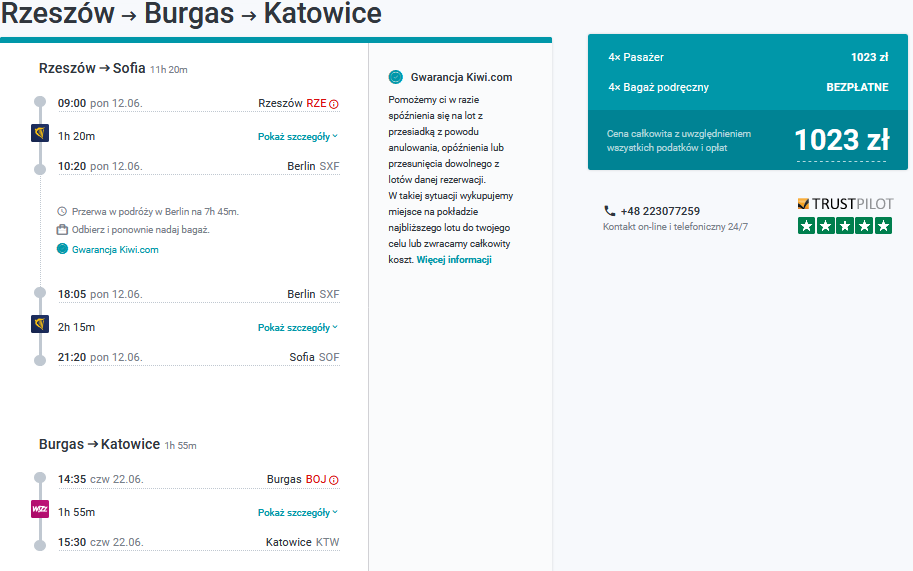
Task: Click the 'Katowice KTW' airport label
Action: [303, 542]
